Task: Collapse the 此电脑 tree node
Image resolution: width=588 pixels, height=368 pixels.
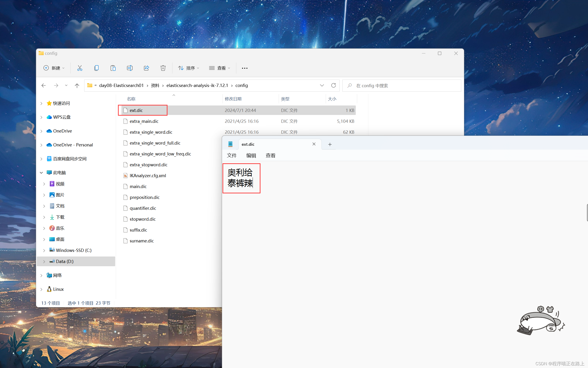Action: (41, 173)
